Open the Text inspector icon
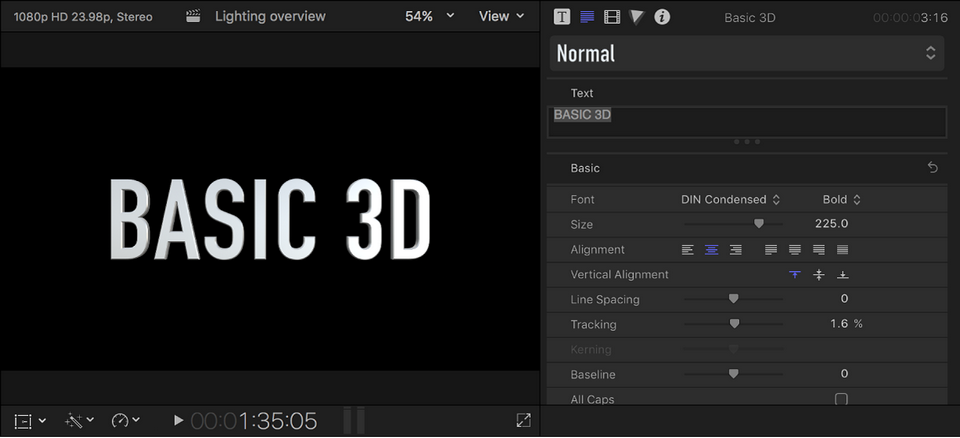This screenshot has width=960, height=438. coord(562,17)
